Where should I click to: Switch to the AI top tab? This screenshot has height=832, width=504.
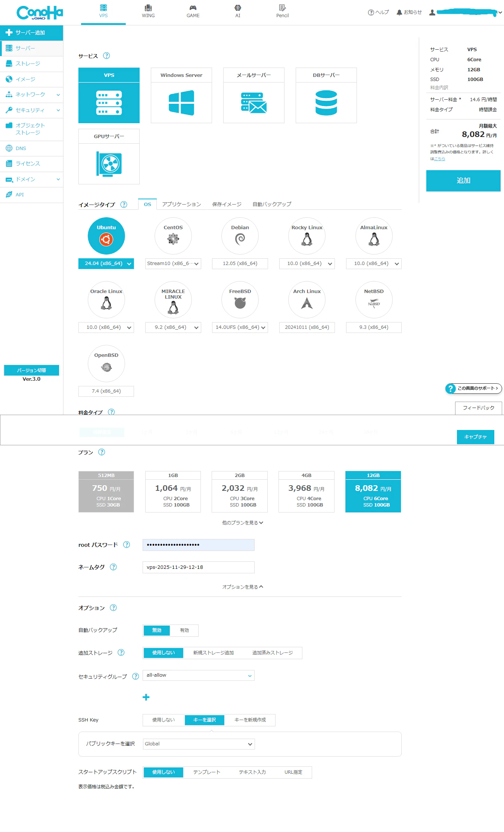tap(238, 12)
